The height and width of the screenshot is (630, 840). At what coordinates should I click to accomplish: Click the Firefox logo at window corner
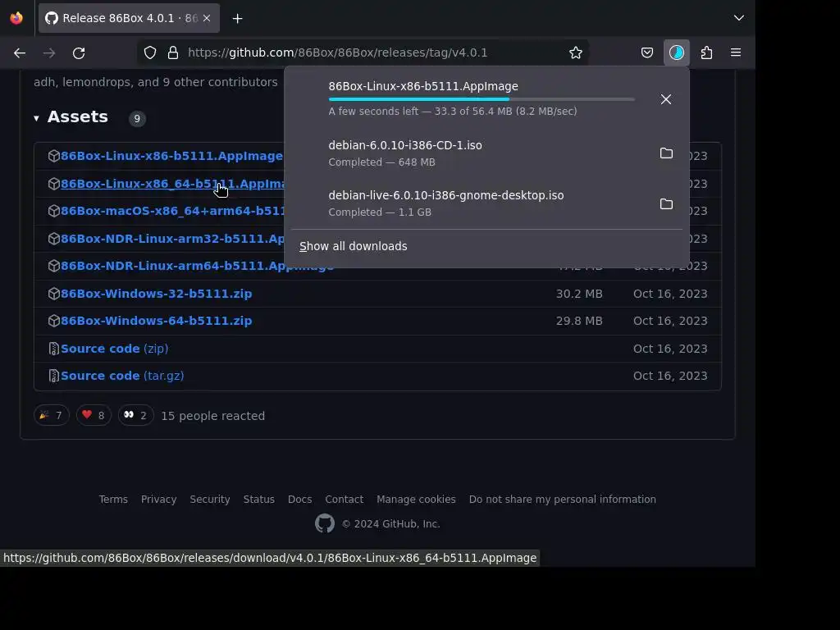pos(16,18)
